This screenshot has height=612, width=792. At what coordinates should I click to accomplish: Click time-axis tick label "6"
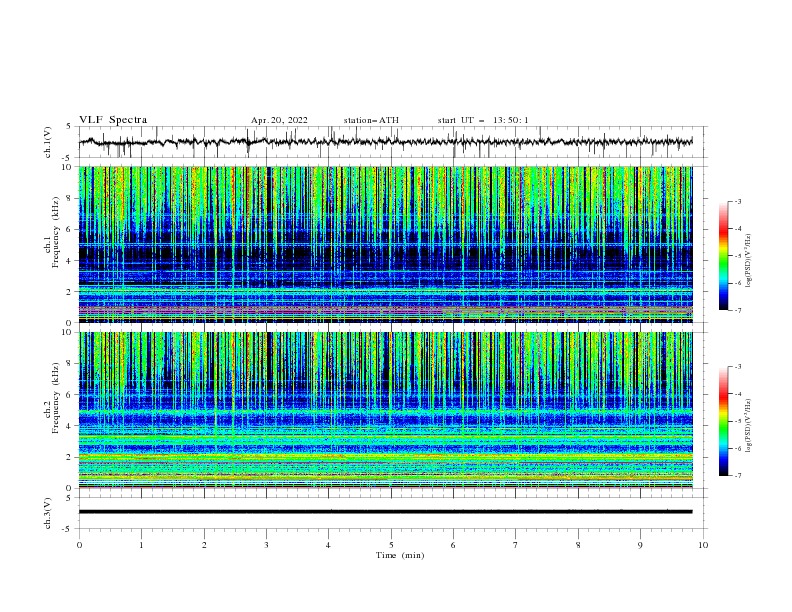point(454,545)
